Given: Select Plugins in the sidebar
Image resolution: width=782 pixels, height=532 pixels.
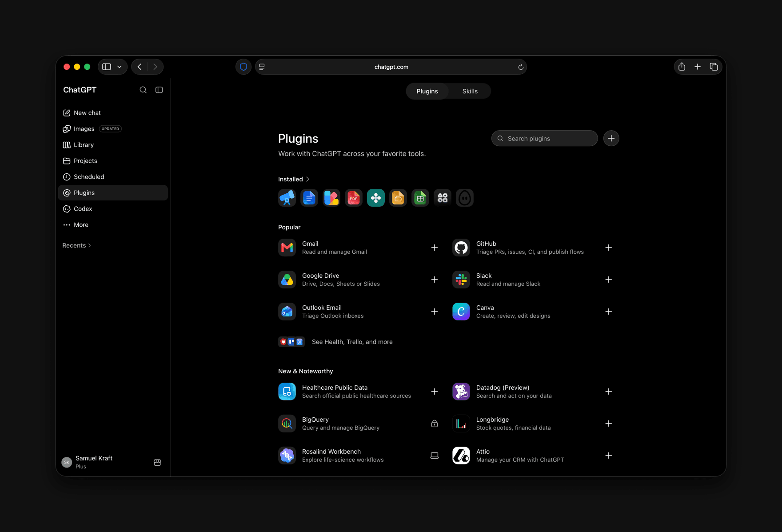Looking at the screenshot, I should click(113, 193).
